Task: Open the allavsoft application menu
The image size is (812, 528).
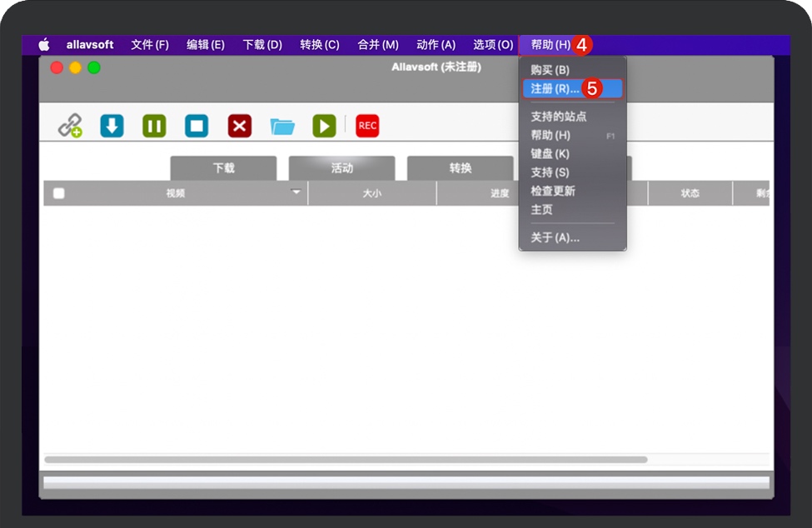Action: tap(90, 44)
